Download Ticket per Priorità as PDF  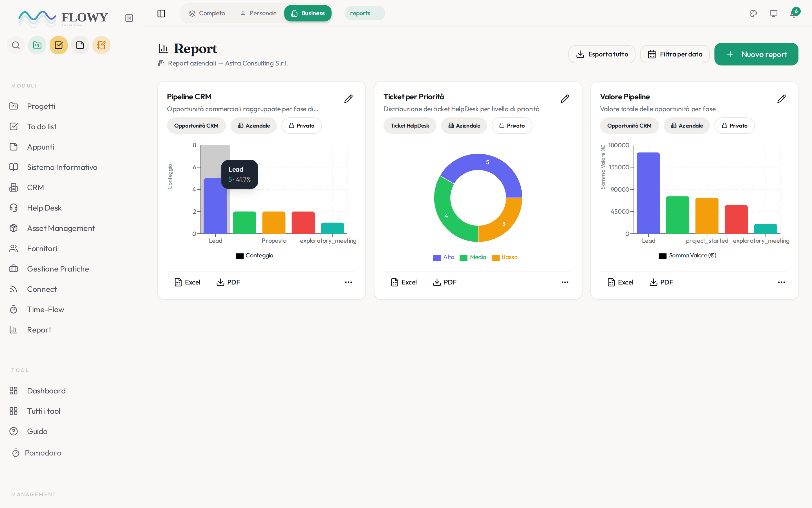445,282
